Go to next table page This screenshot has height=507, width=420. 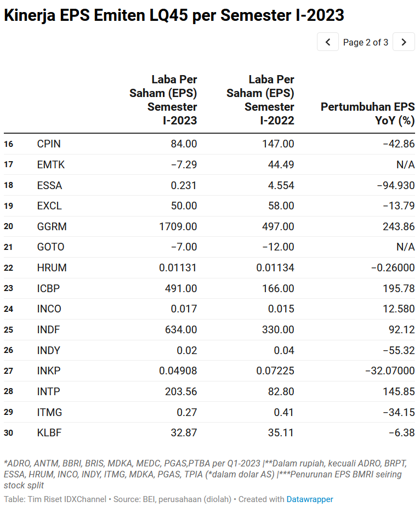[404, 42]
